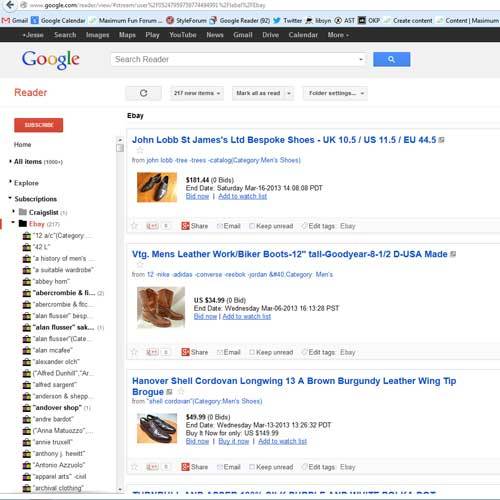
Task: Select the "alan flusser" sak... subscription
Action: 63,327
